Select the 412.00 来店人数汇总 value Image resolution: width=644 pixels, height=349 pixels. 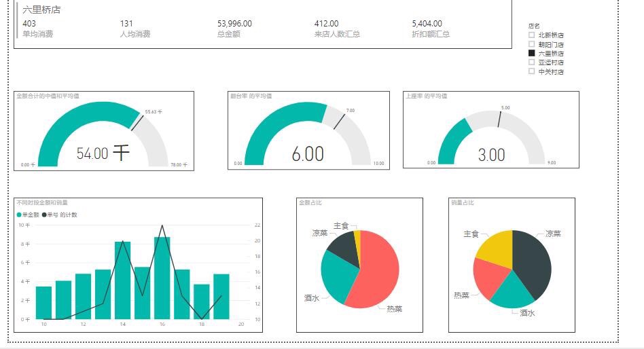327,23
